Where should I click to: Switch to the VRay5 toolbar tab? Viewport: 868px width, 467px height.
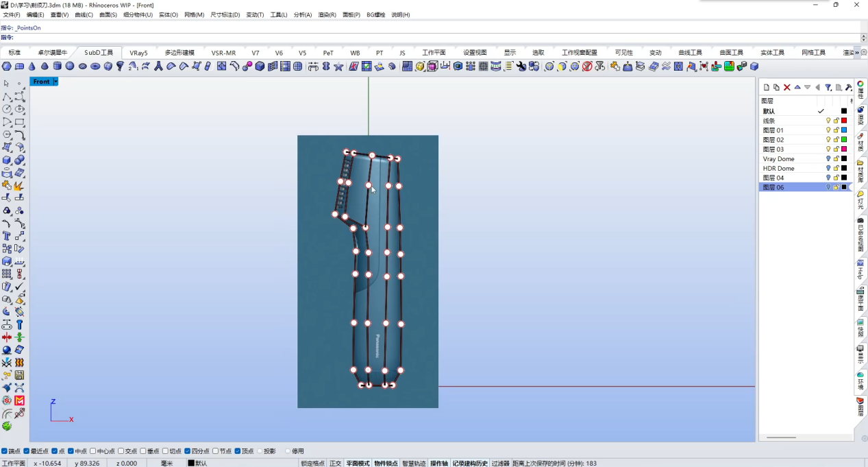138,53
